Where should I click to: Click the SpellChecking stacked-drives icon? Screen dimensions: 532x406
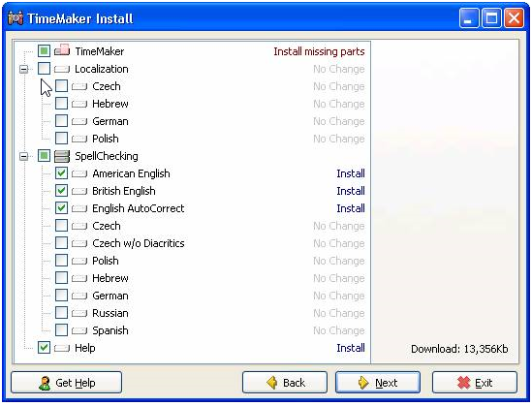[62, 156]
